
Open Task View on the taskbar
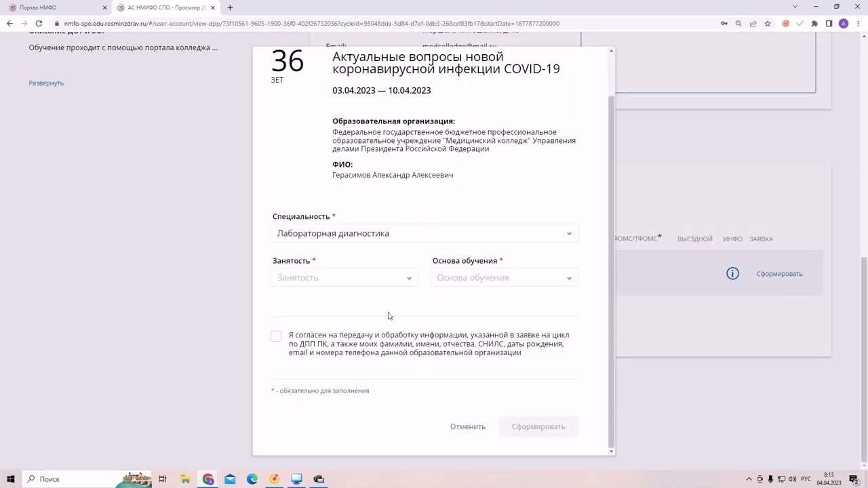163,479
